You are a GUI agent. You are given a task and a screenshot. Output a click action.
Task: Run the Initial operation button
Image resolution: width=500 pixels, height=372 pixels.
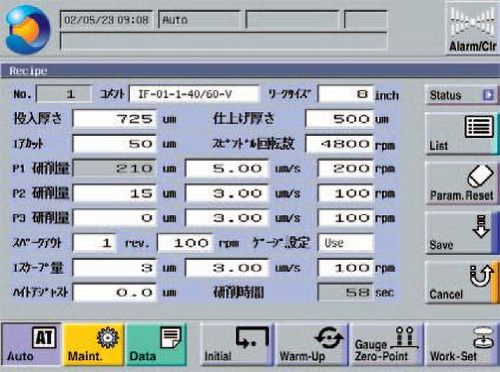236,345
